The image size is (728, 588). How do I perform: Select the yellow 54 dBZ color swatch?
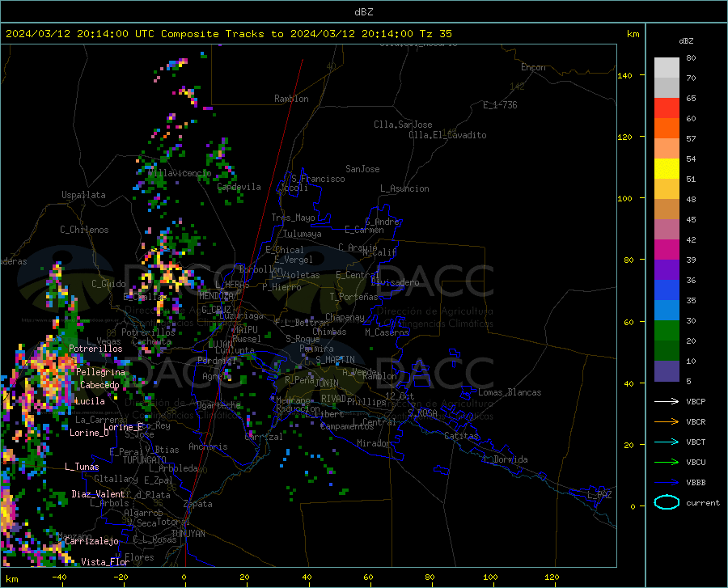[667, 169]
